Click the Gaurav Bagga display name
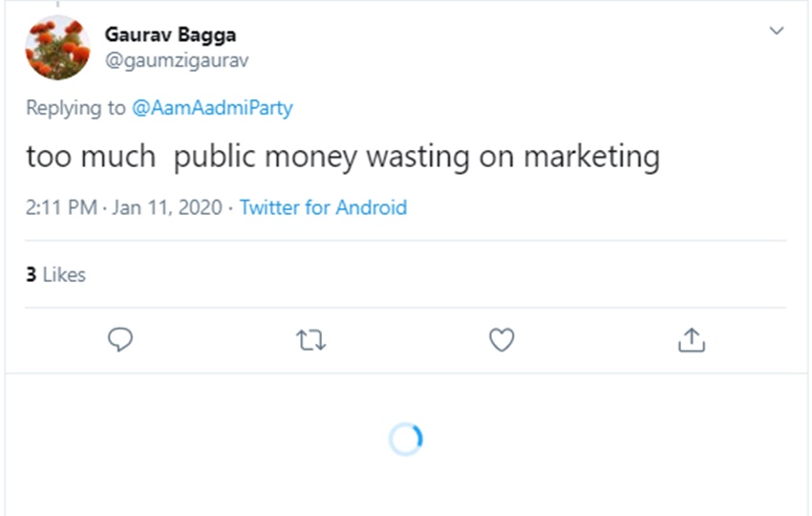812x516 pixels. pos(170,35)
